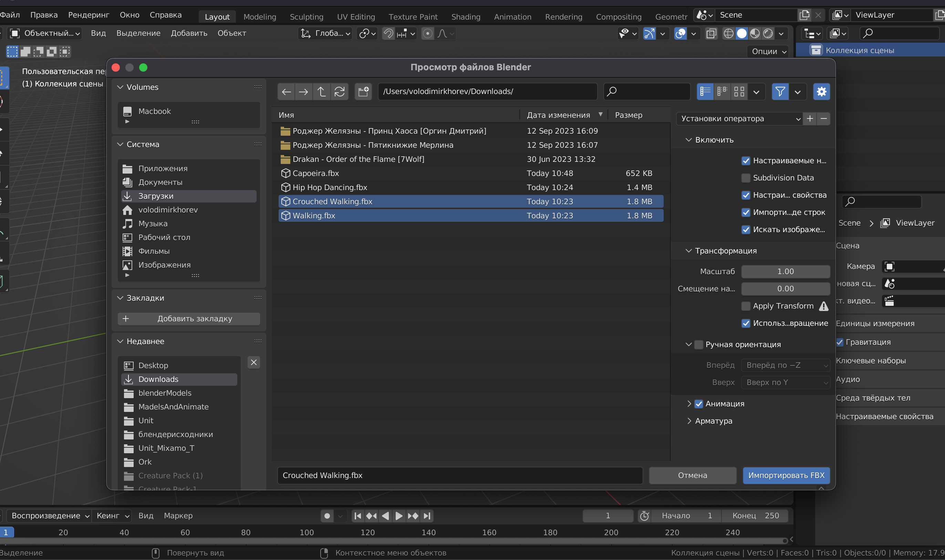Image resolution: width=945 pixels, height=560 pixels.
Task: Play animation in reverse
Action: pyautogui.click(x=385, y=516)
